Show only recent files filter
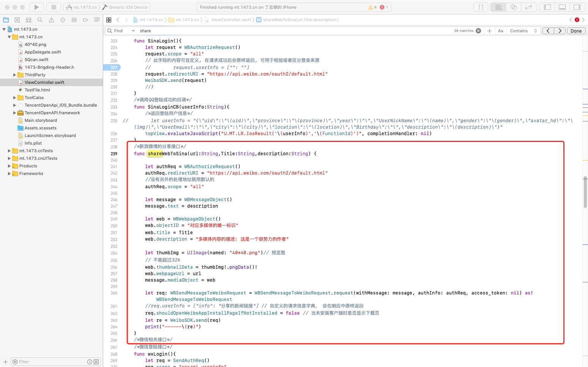Image resolution: width=588 pixels, height=367 pixels. point(90,362)
